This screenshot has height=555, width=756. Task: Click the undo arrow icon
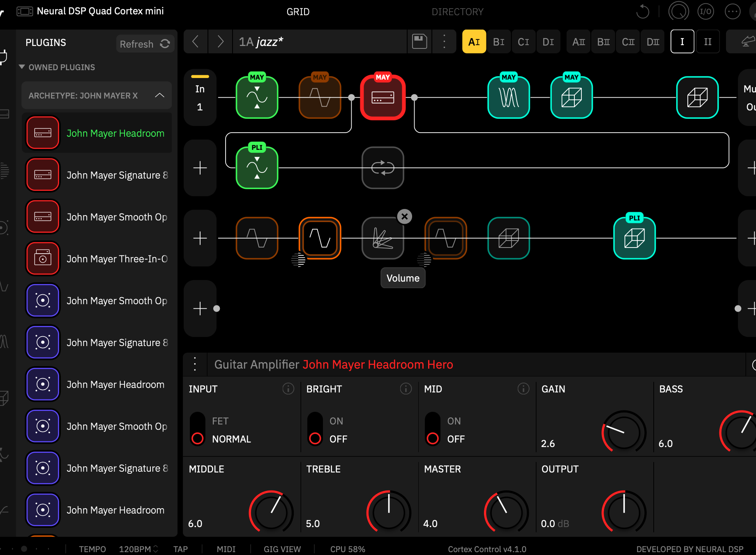(643, 11)
